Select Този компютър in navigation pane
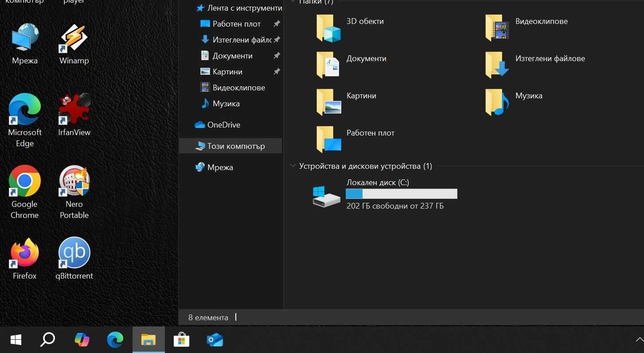The height and width of the screenshot is (353, 644). point(230,146)
